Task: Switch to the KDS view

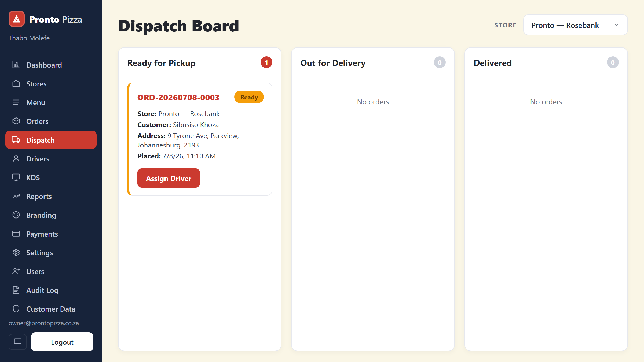Action: pyautogui.click(x=51, y=178)
